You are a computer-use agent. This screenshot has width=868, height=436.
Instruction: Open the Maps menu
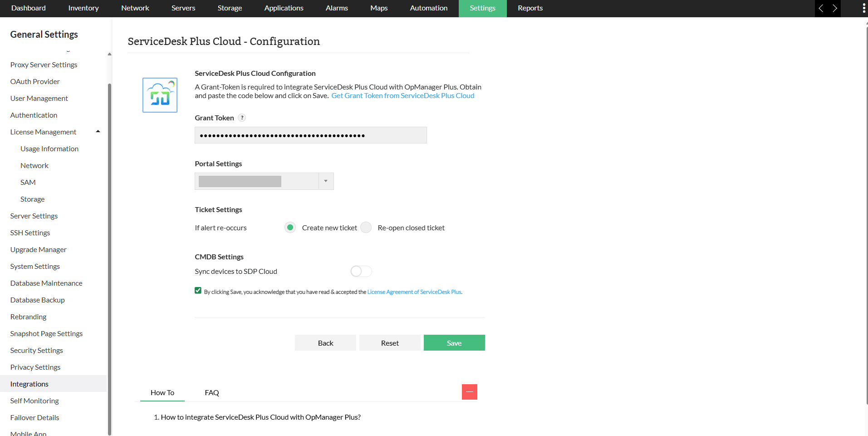[x=379, y=8]
